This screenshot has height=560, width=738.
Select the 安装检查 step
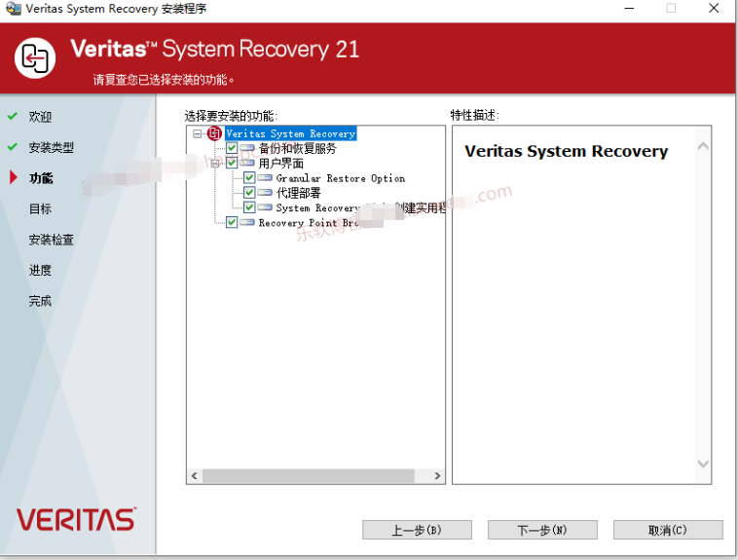(x=52, y=240)
